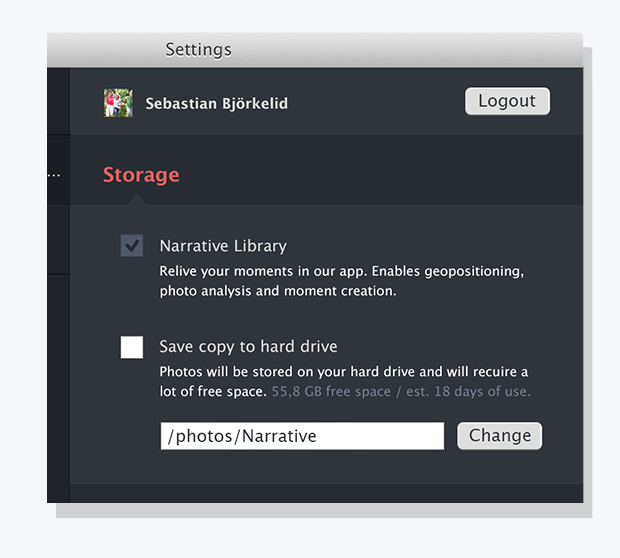This screenshot has width=620, height=558.
Task: Click Sebastian Björkelid's profile avatar
Action: [x=118, y=103]
